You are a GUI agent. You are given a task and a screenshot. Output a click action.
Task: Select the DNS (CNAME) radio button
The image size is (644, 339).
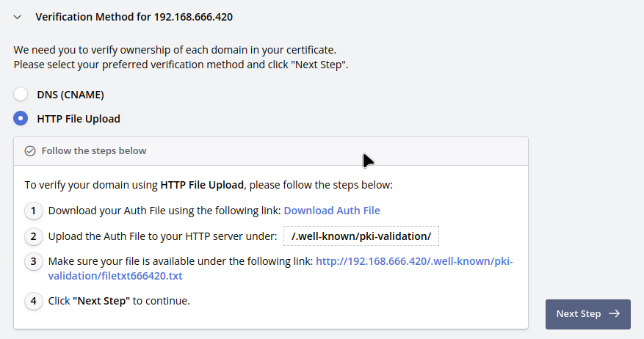pos(21,94)
